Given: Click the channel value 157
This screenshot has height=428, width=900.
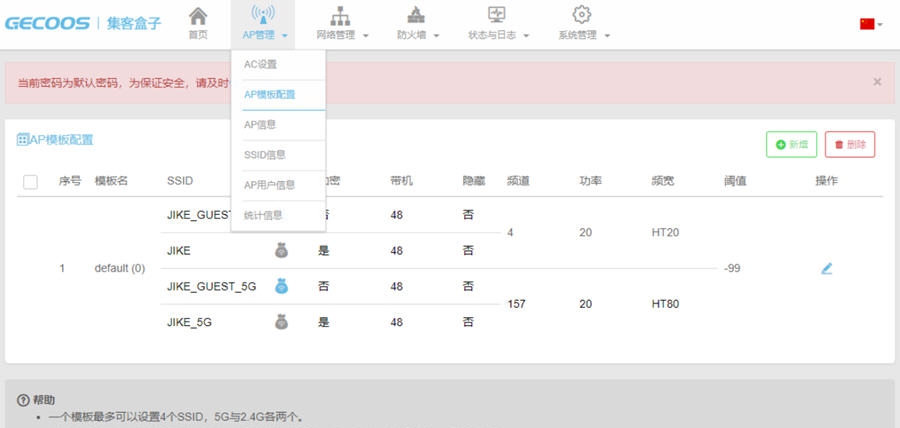Looking at the screenshot, I should point(517,304).
